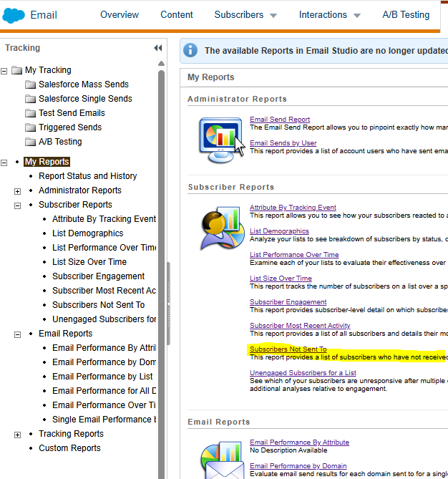Open the List Demographics report link
Image resolution: width=448 pixels, height=479 pixels.
pos(279,231)
